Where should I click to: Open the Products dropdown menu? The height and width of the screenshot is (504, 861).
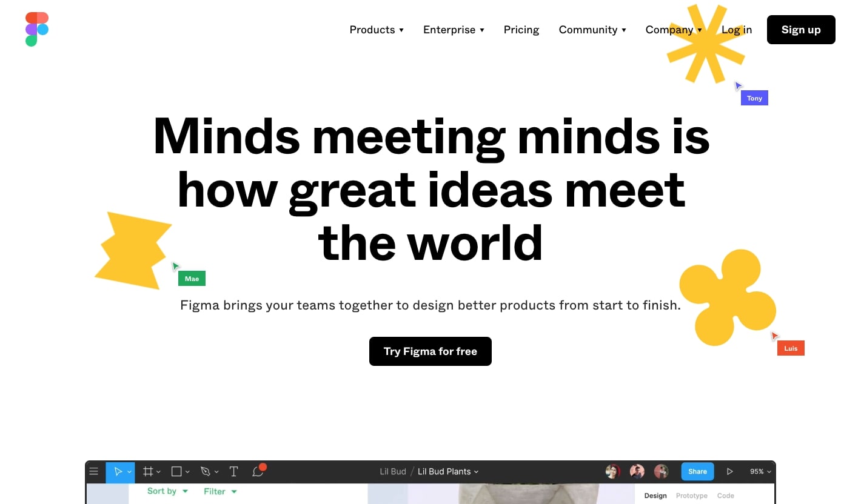[x=377, y=30]
